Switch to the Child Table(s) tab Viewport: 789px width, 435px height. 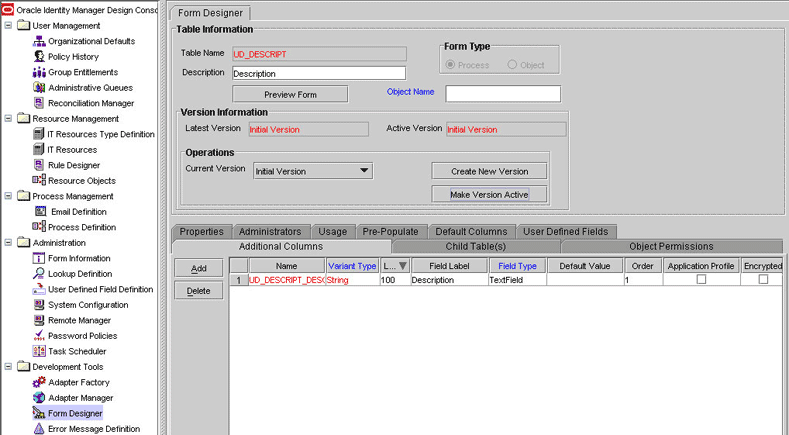coord(476,246)
